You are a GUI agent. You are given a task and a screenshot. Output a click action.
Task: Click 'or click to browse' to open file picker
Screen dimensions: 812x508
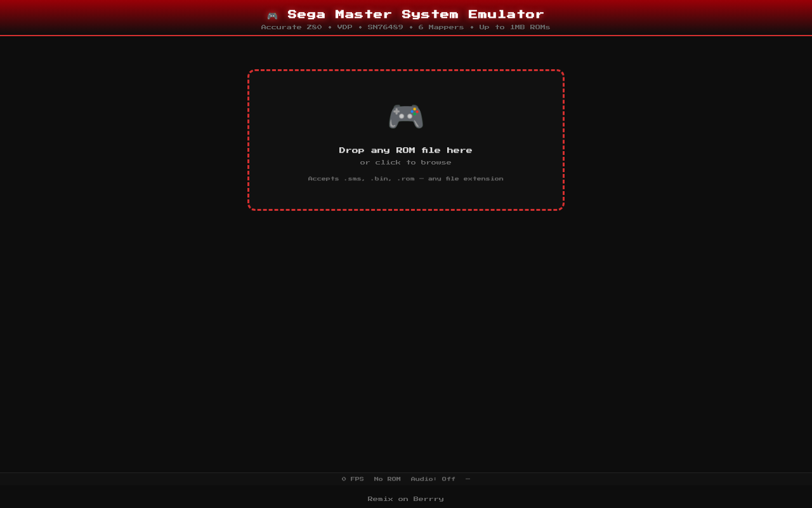pyautogui.click(x=406, y=163)
